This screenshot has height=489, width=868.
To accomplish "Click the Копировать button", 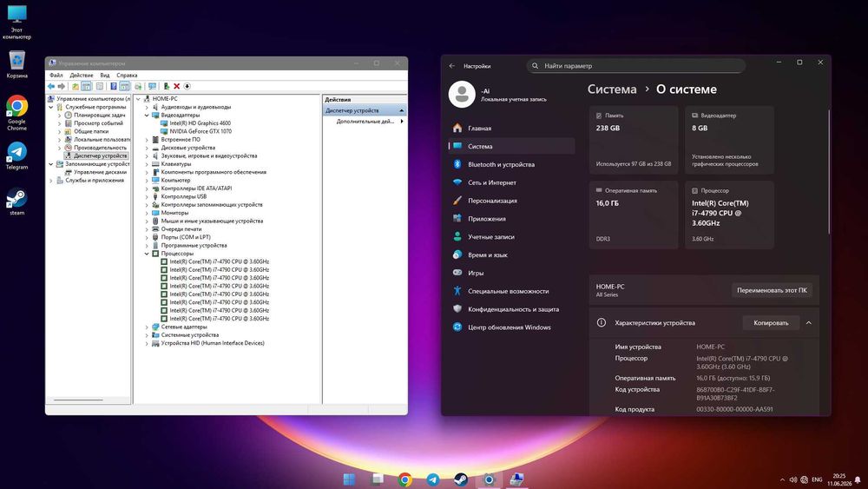I will tap(771, 323).
